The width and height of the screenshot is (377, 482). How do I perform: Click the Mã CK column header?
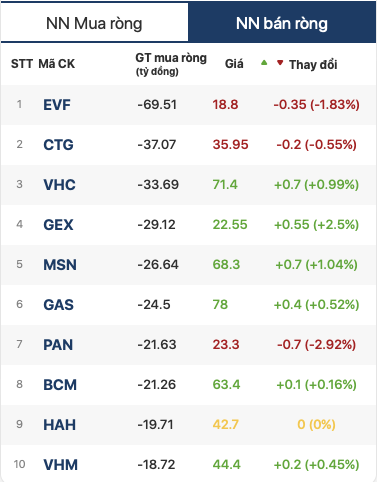(x=57, y=64)
